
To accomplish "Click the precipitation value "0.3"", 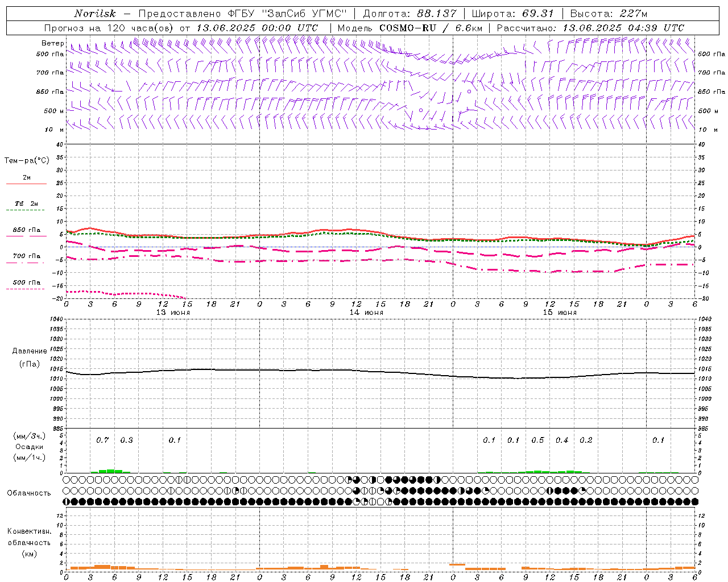I will pyautogui.click(x=126, y=440).
